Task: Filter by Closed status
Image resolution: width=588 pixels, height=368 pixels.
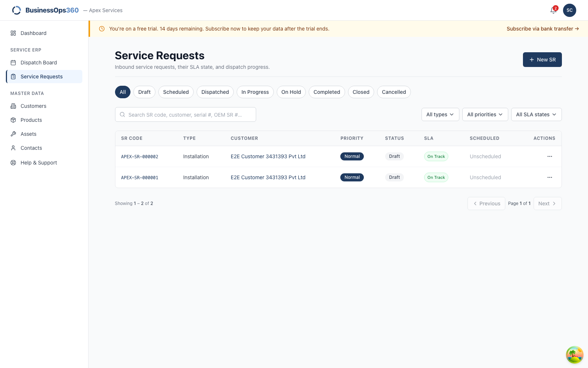Action: point(361,92)
